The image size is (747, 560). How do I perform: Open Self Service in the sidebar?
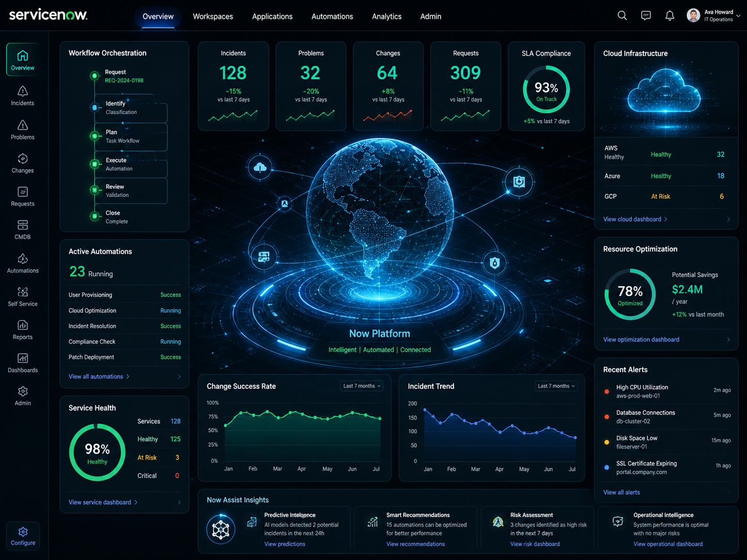[23, 297]
